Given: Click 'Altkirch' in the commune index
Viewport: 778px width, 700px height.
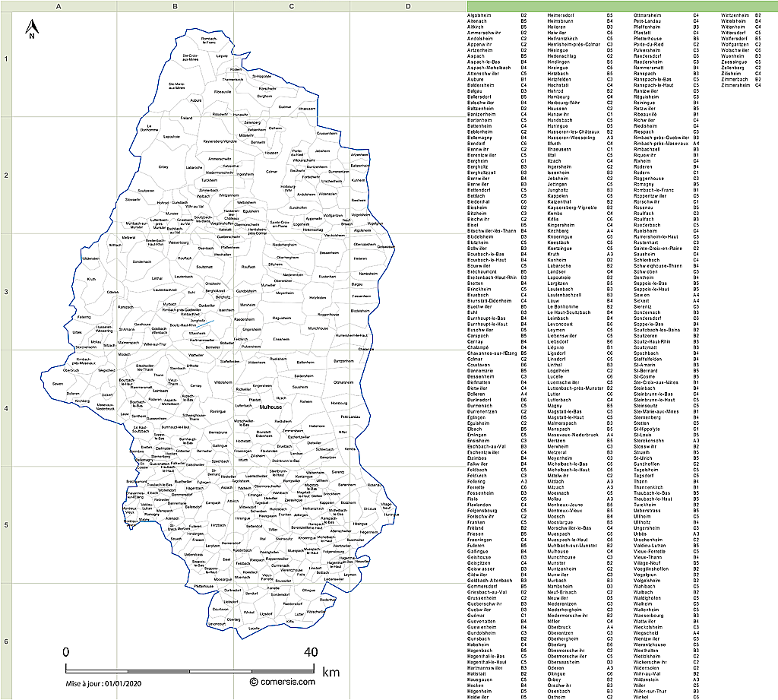Looking at the screenshot, I should (x=476, y=27).
